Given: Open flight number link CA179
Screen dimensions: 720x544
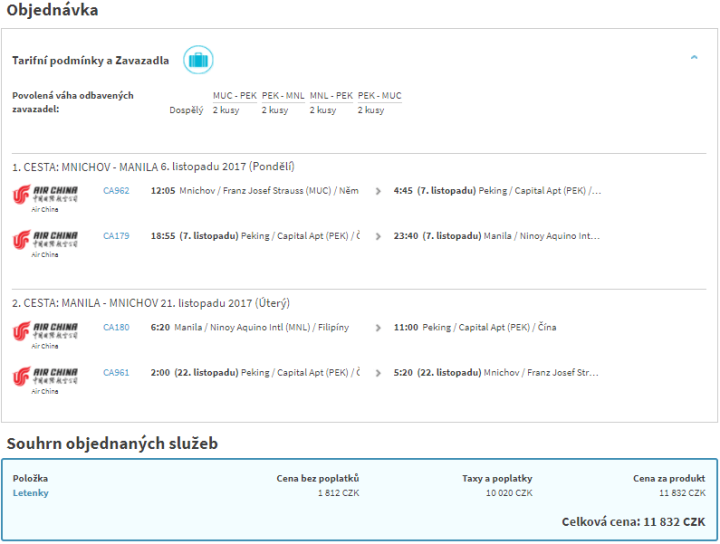Looking at the screenshot, I should 116,236.
